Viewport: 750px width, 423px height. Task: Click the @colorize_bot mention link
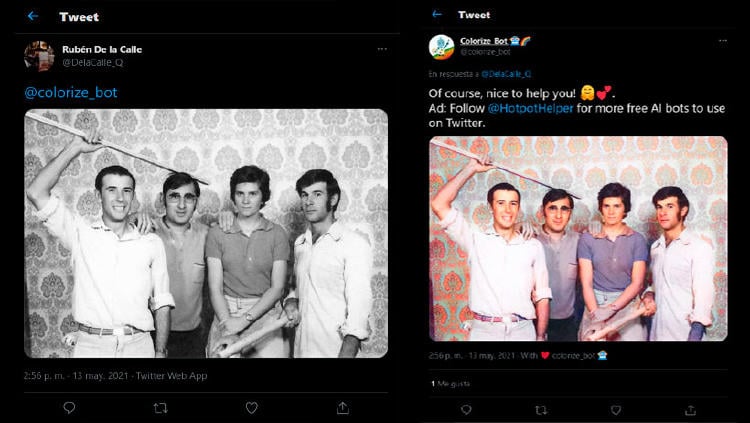click(x=71, y=92)
